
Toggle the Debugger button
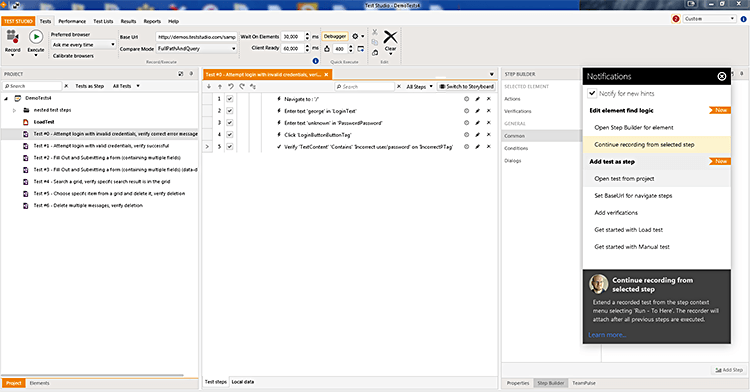point(335,36)
